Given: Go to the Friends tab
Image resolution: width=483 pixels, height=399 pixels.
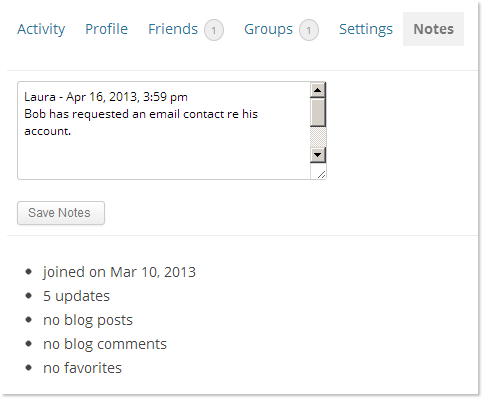Looking at the screenshot, I should [x=173, y=29].
